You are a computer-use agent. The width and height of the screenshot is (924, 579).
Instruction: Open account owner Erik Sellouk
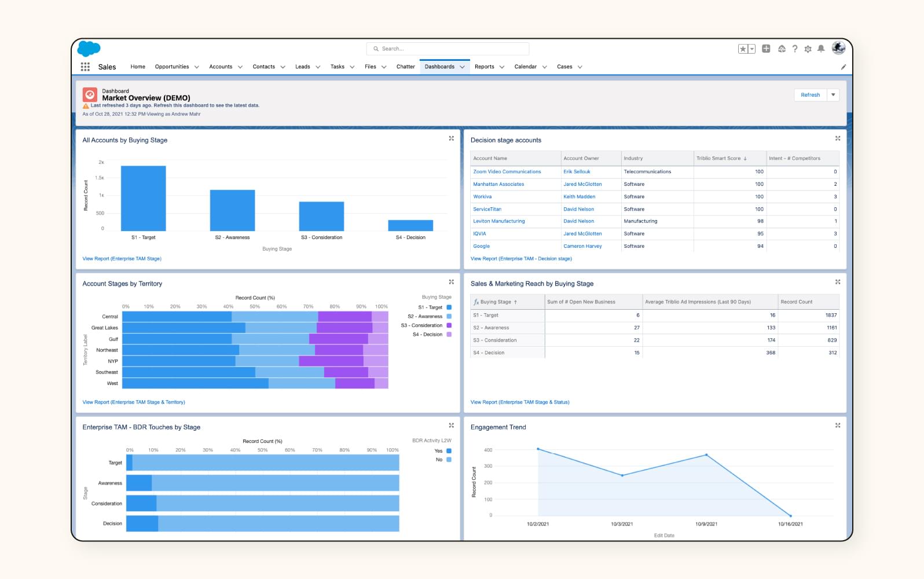pyautogui.click(x=577, y=172)
